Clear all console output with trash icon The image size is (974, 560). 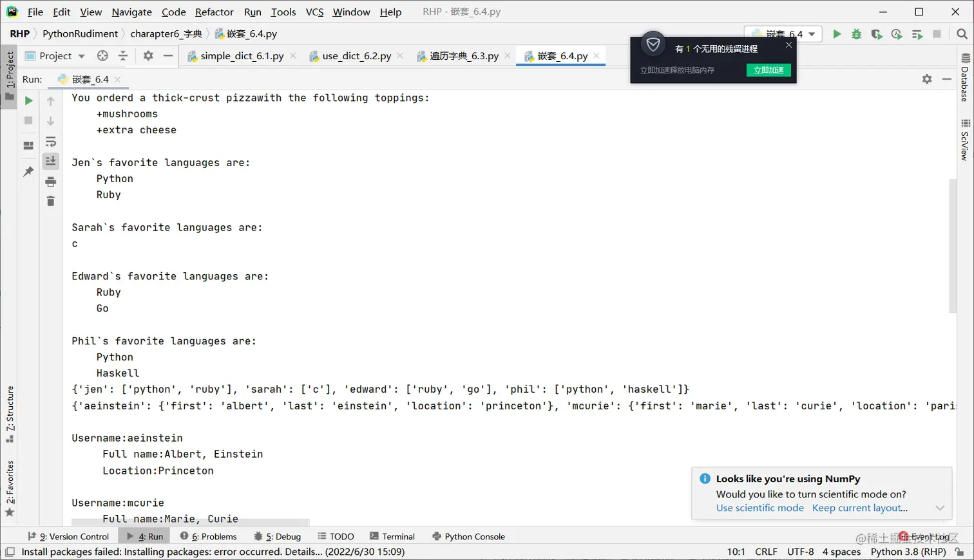51,201
